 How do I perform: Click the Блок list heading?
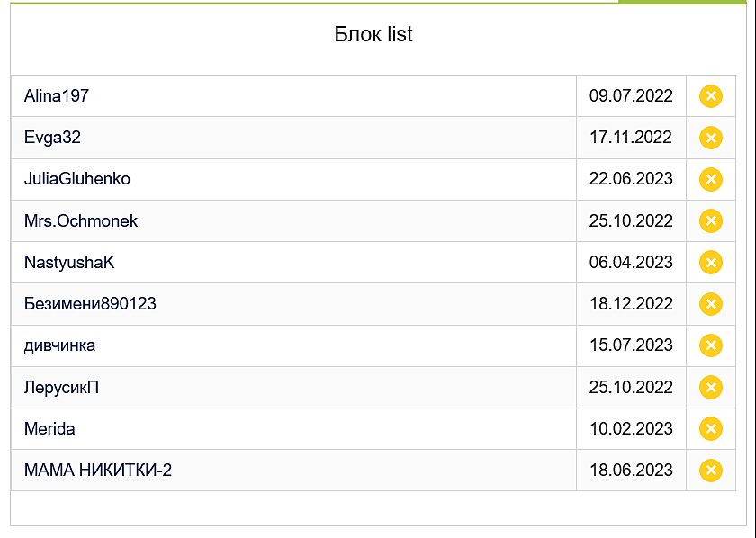pos(373,35)
